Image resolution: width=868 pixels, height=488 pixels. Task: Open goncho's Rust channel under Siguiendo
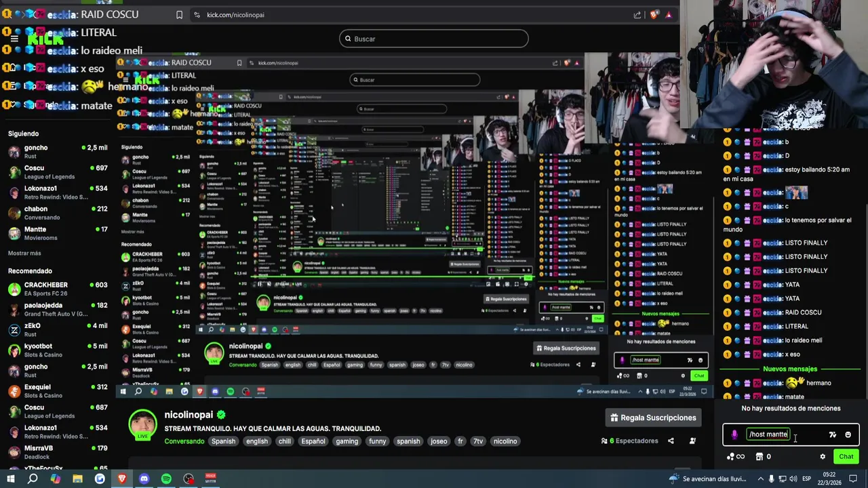[58, 152]
